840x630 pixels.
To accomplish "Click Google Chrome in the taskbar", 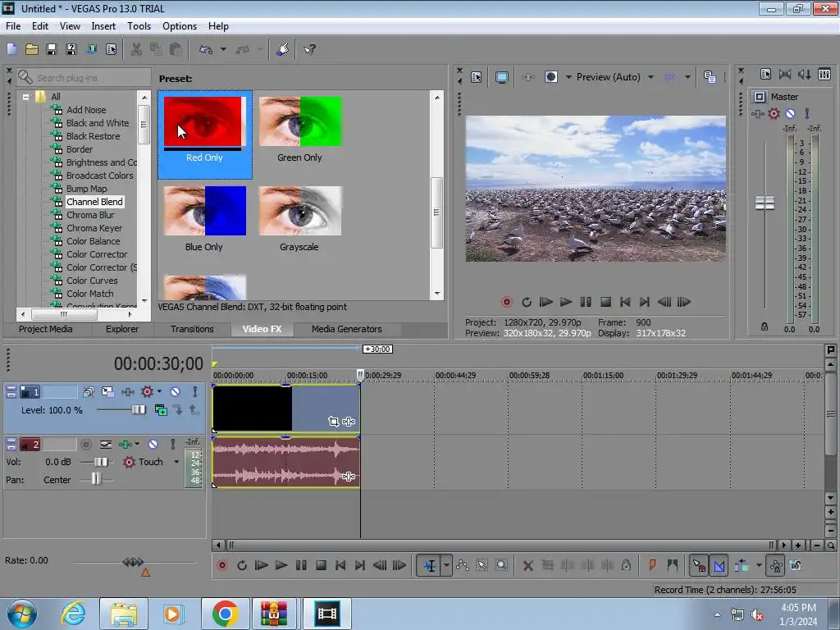I will click(x=225, y=614).
